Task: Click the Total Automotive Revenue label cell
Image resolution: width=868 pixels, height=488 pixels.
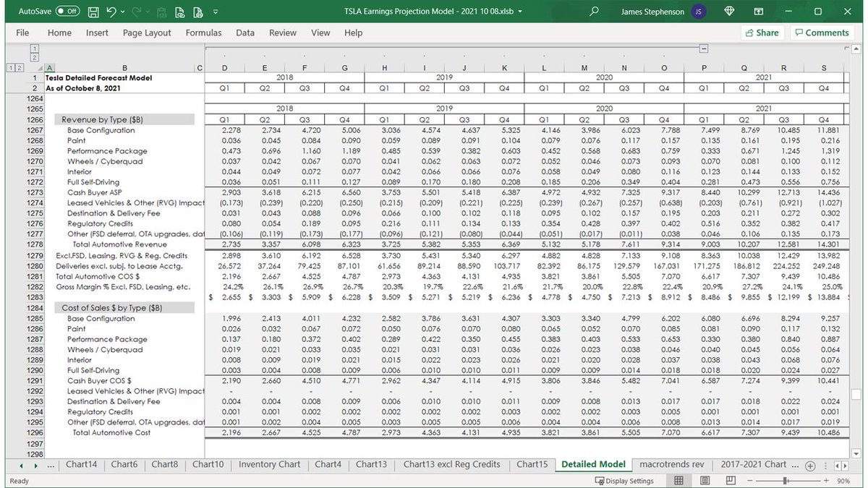Action: [119, 245]
